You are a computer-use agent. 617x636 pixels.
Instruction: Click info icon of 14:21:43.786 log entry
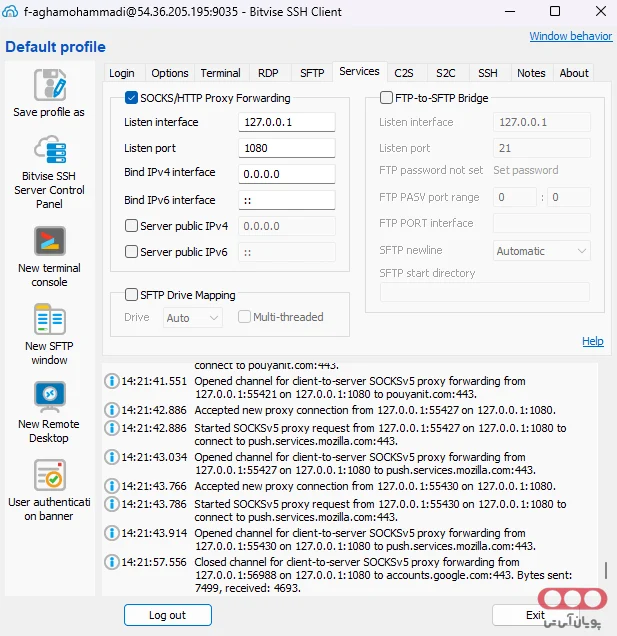(x=112, y=504)
